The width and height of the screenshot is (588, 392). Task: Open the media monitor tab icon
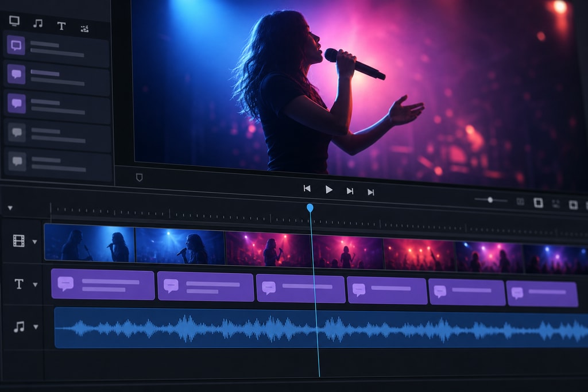click(x=14, y=21)
